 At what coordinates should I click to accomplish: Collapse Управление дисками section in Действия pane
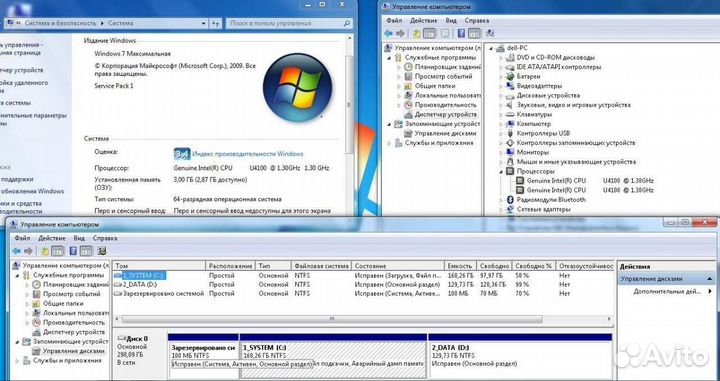coord(710,279)
